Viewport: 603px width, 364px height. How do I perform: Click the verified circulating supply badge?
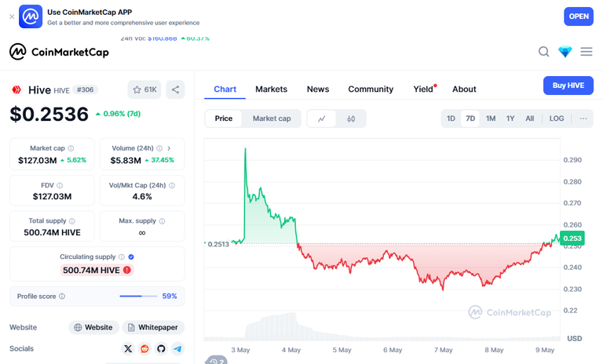coord(131,257)
